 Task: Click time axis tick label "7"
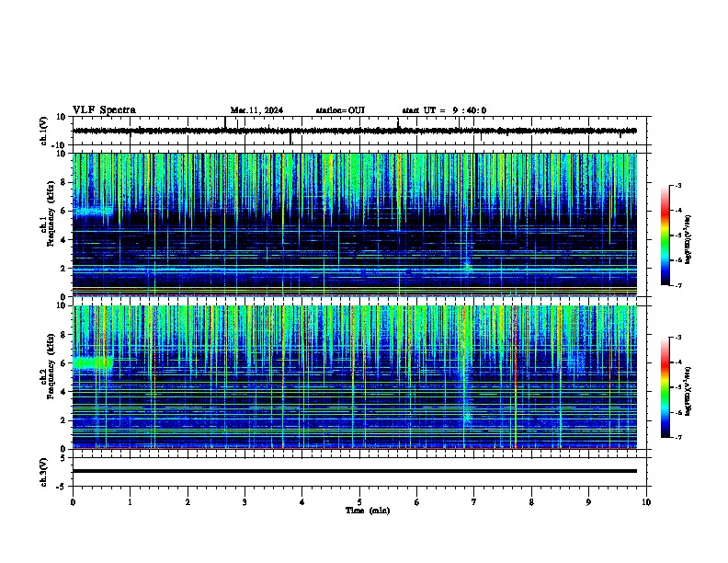point(474,502)
